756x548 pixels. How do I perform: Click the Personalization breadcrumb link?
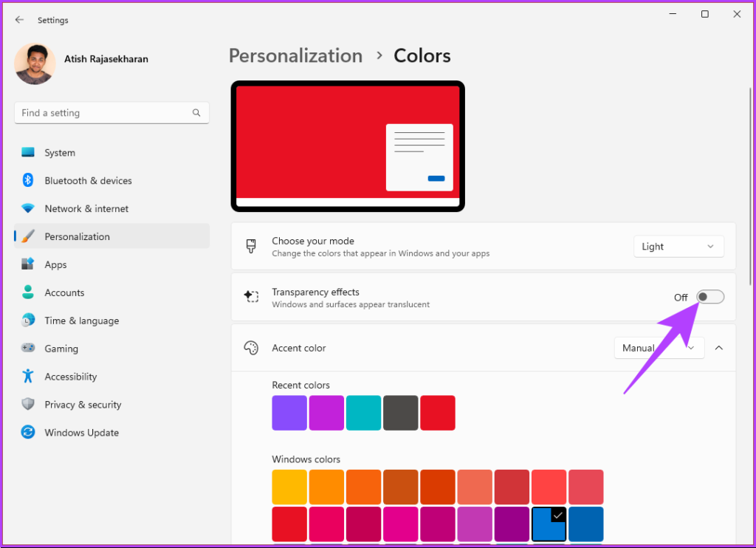point(295,56)
